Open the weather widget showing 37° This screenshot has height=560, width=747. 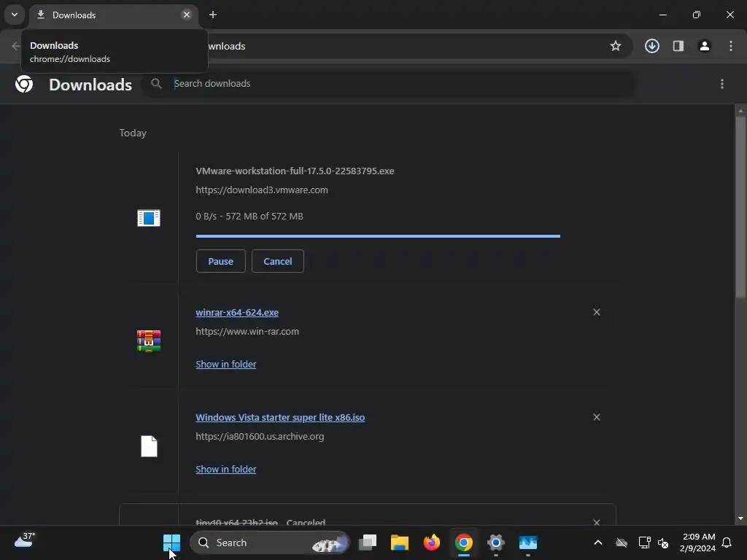[25, 540]
